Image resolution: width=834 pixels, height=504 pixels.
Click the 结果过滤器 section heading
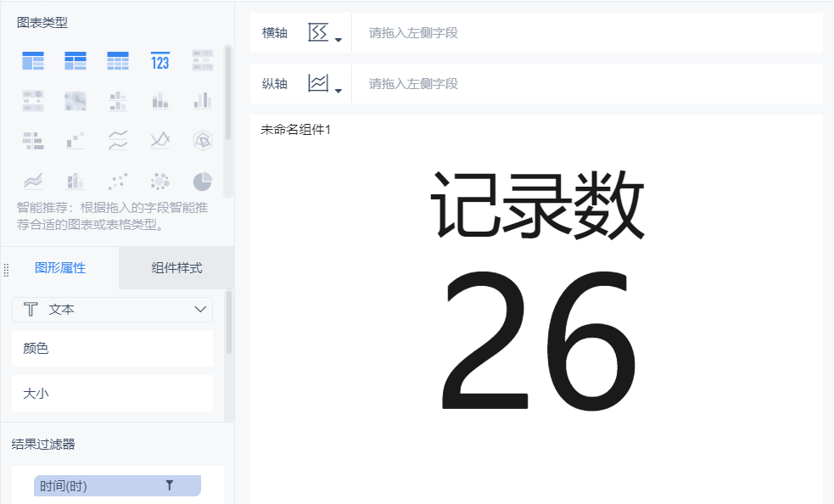click(43, 444)
